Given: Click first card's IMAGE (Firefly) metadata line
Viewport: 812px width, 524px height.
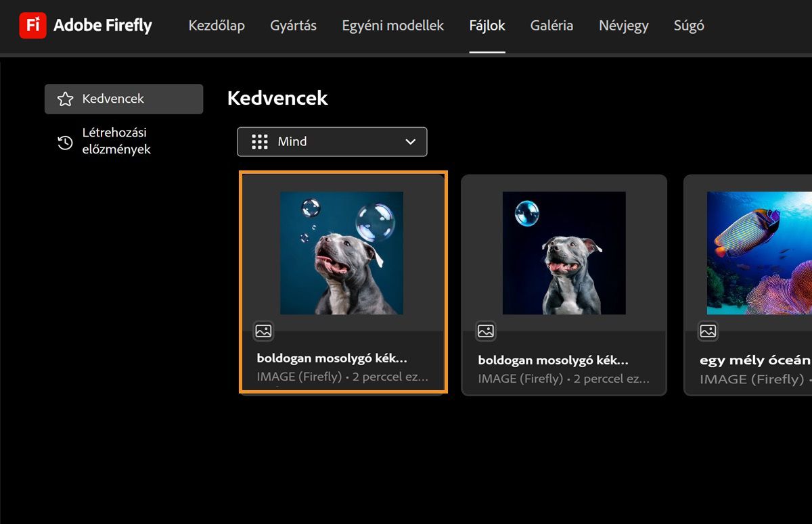Looking at the screenshot, I should pyautogui.click(x=342, y=377).
